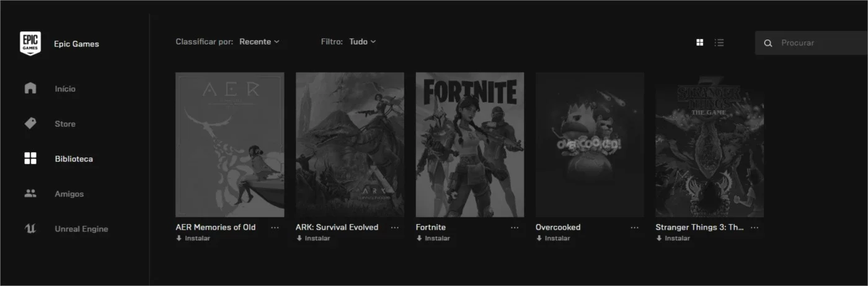
Task: Click the Início home icon
Action: coord(30,88)
